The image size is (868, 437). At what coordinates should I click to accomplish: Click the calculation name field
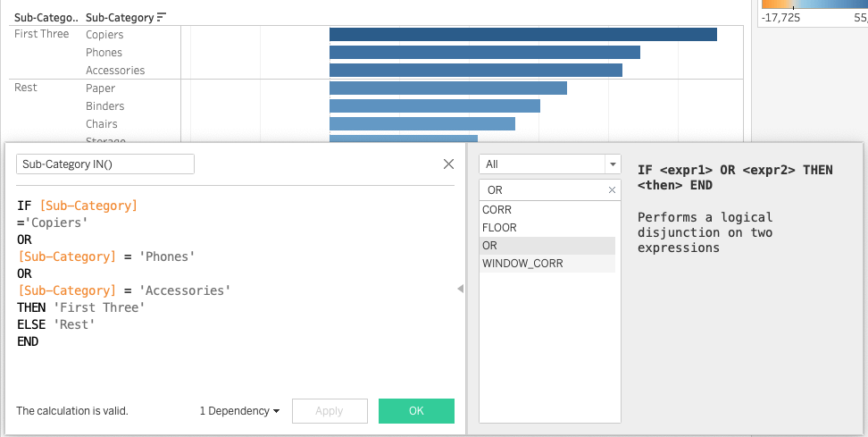click(x=105, y=164)
